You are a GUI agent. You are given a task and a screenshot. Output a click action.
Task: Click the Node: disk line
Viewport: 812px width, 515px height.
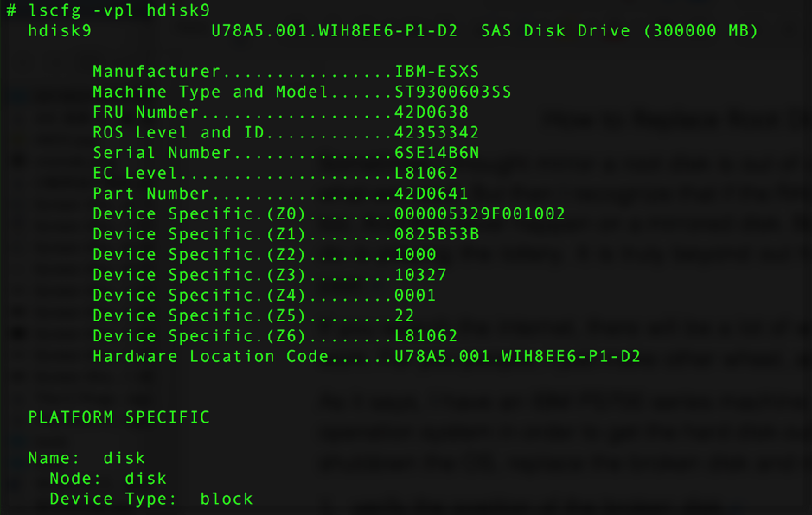pos(108,478)
